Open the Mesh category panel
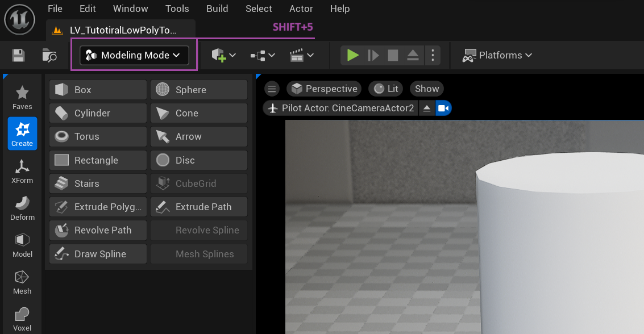 tap(22, 282)
